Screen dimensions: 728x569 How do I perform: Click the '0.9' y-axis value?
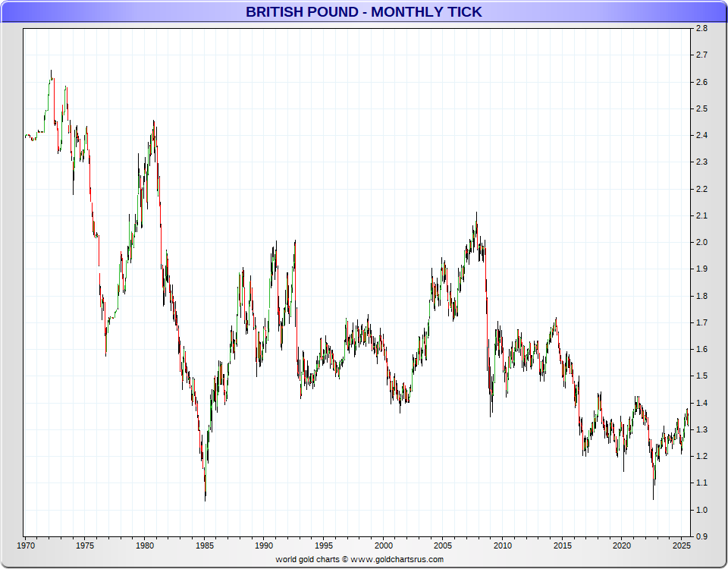[x=702, y=536]
